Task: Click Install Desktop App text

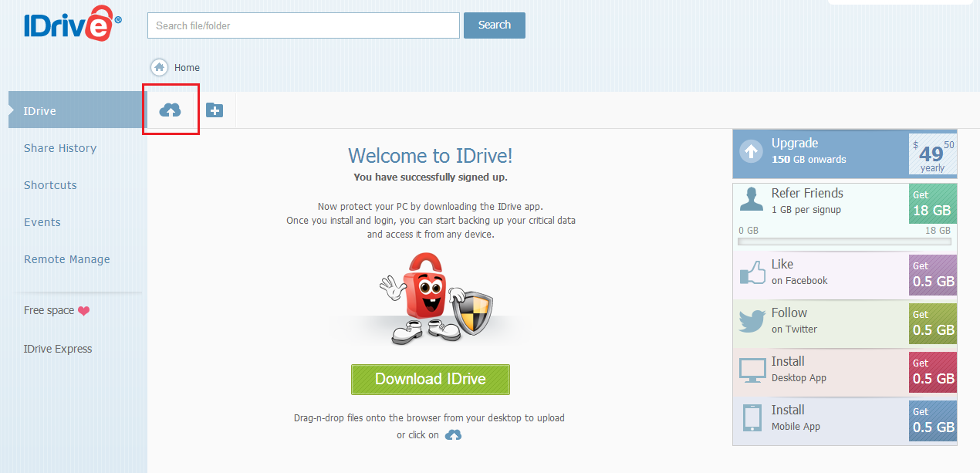Action: click(x=799, y=370)
